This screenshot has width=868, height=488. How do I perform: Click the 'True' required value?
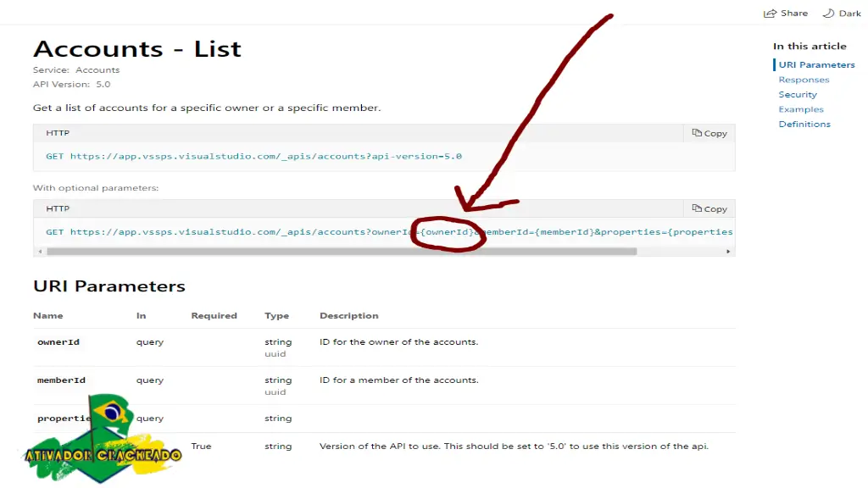201,446
